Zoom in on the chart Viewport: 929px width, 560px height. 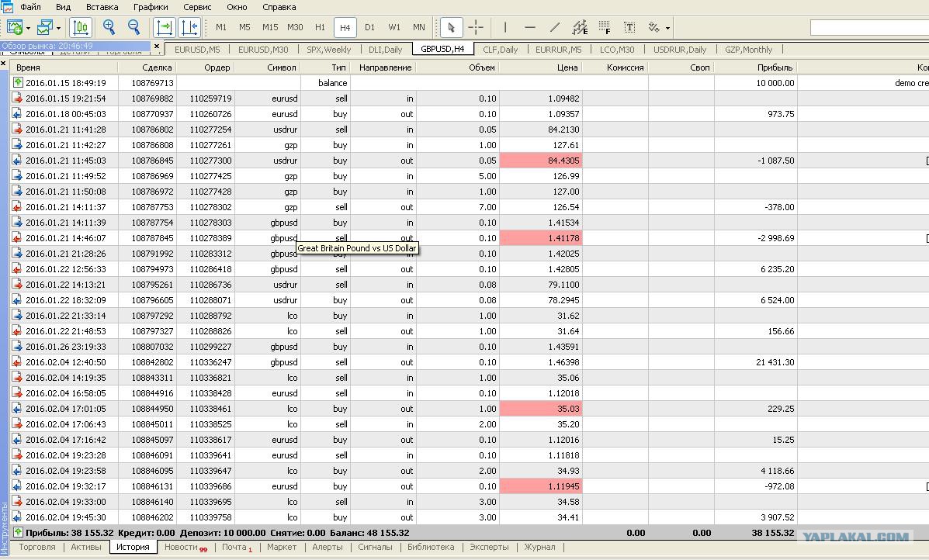(x=109, y=26)
